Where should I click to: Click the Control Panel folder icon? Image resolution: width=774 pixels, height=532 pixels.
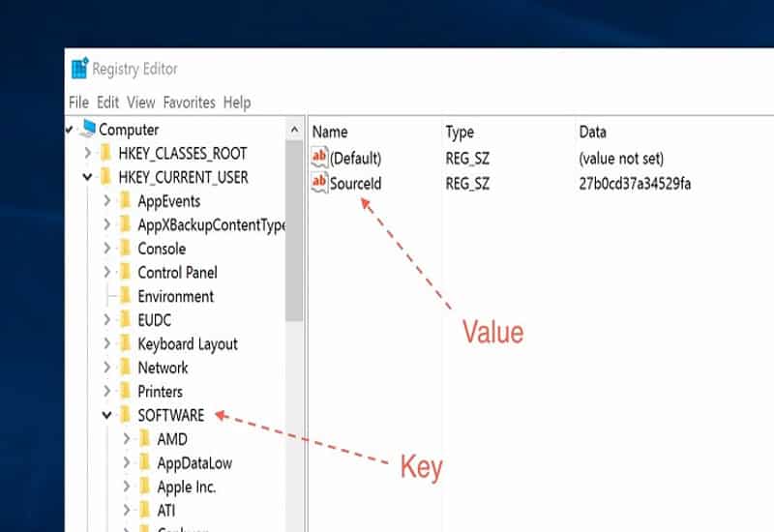(125, 273)
